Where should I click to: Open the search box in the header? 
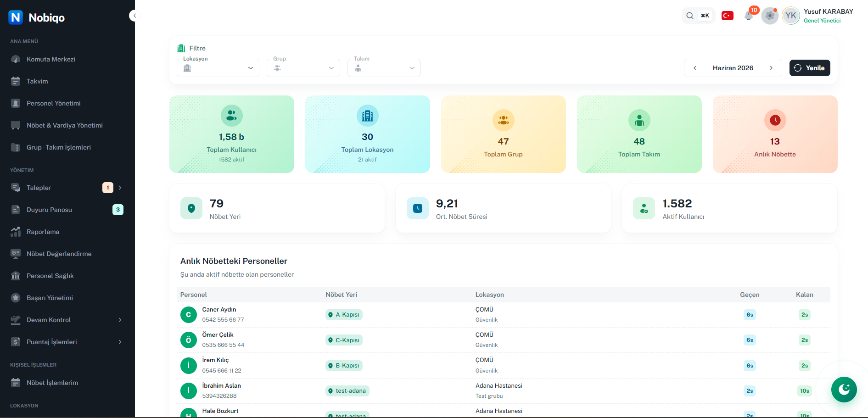[698, 16]
